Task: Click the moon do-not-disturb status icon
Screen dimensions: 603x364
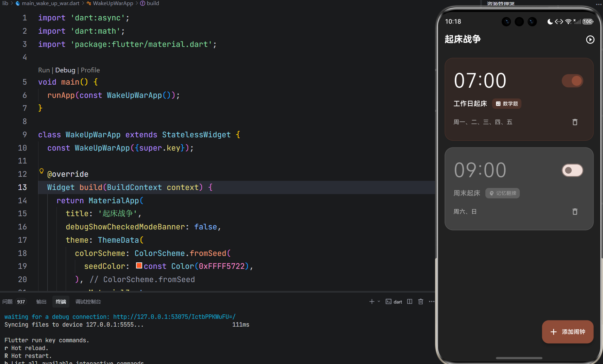Action: coord(550,21)
